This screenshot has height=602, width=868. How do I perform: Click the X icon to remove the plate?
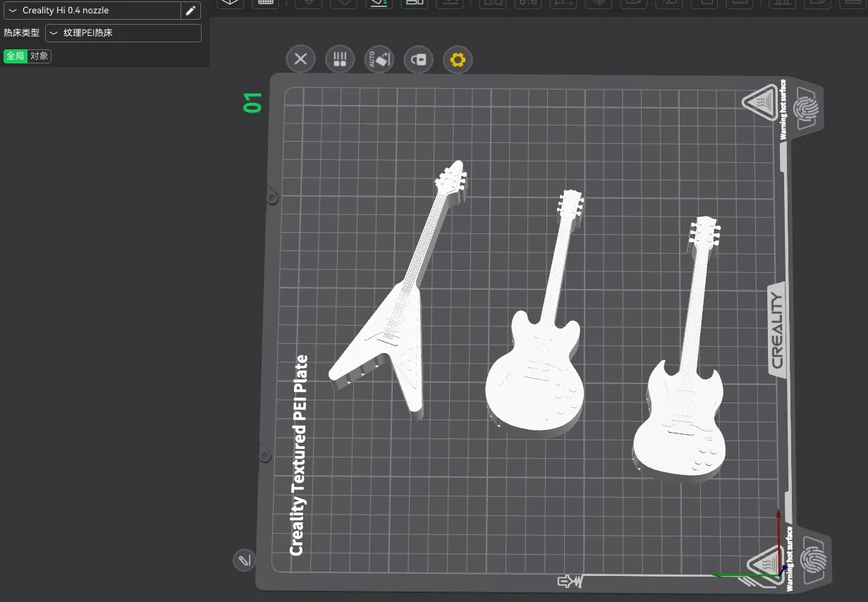tap(300, 59)
